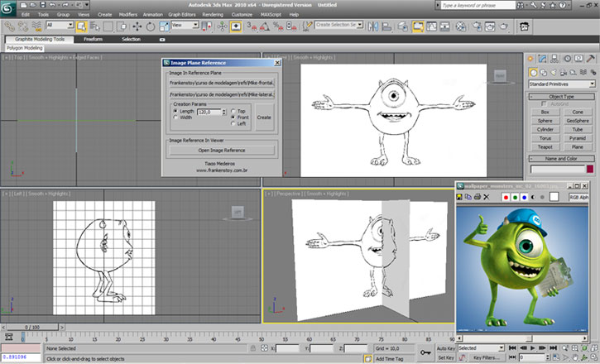Collapse the Name and Color rollout
600x364 pixels.
[562, 158]
